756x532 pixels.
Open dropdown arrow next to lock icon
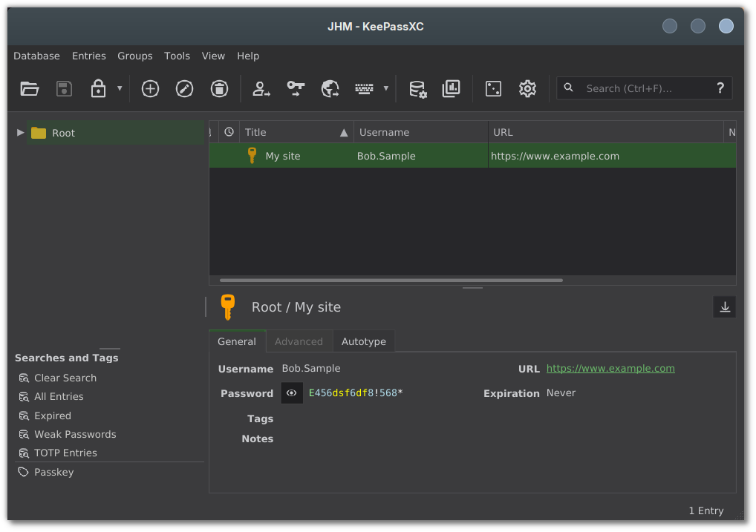point(120,89)
